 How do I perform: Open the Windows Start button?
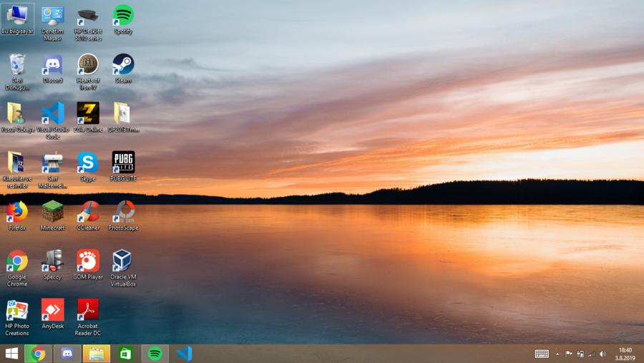(x=11, y=354)
